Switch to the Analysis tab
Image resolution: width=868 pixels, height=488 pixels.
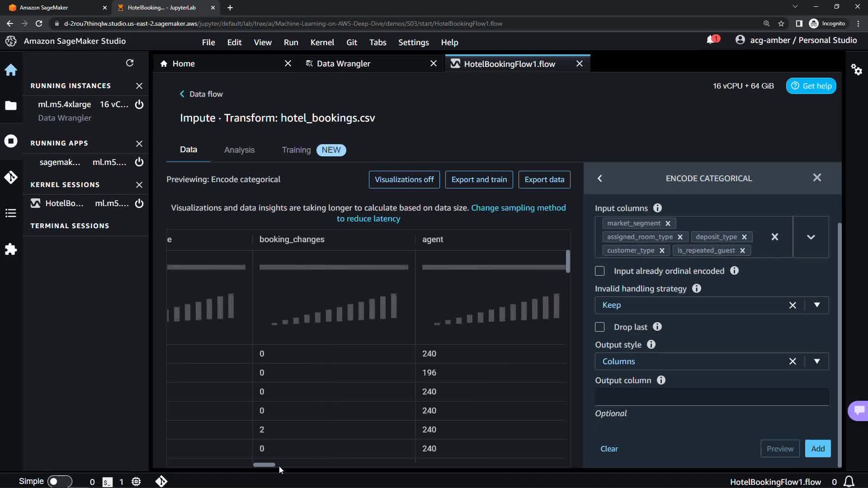[x=239, y=150]
